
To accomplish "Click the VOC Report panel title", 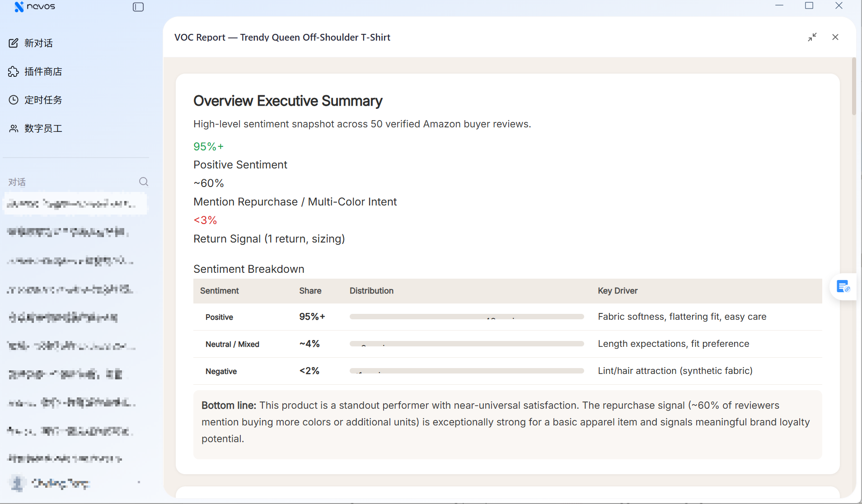I will 282,37.
